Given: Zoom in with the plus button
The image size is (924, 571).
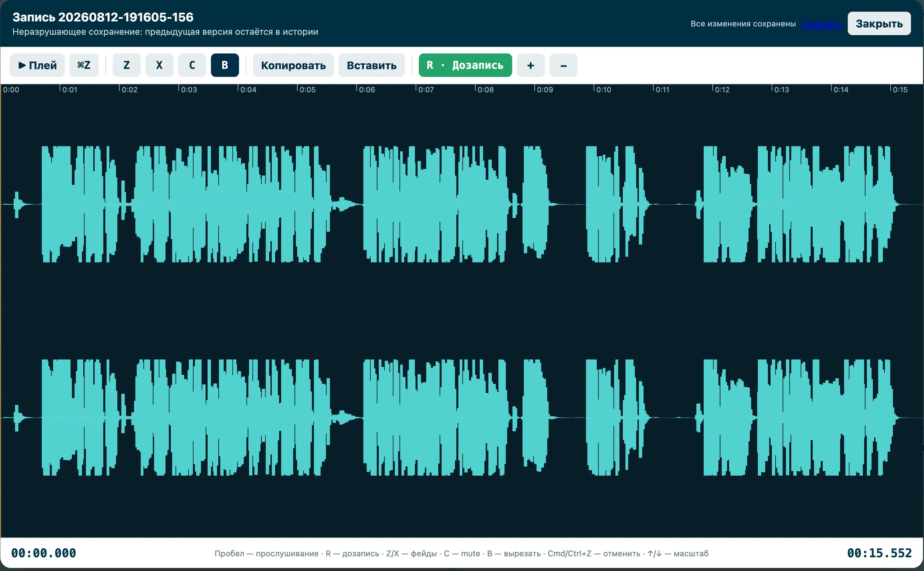Looking at the screenshot, I should tap(531, 65).
